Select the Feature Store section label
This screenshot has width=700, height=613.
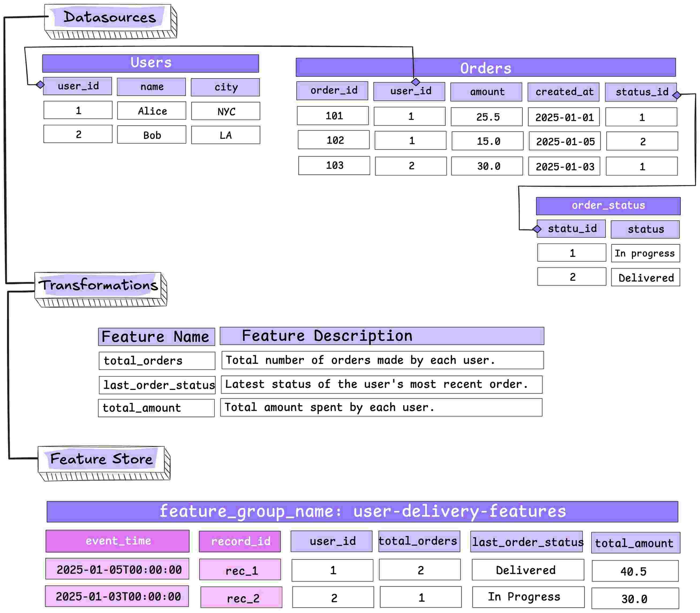click(x=101, y=459)
